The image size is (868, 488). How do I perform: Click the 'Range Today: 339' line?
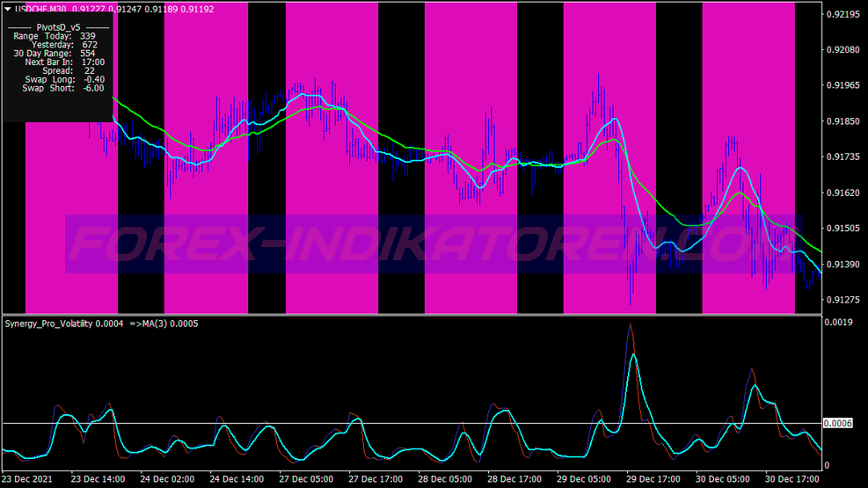pos(55,36)
